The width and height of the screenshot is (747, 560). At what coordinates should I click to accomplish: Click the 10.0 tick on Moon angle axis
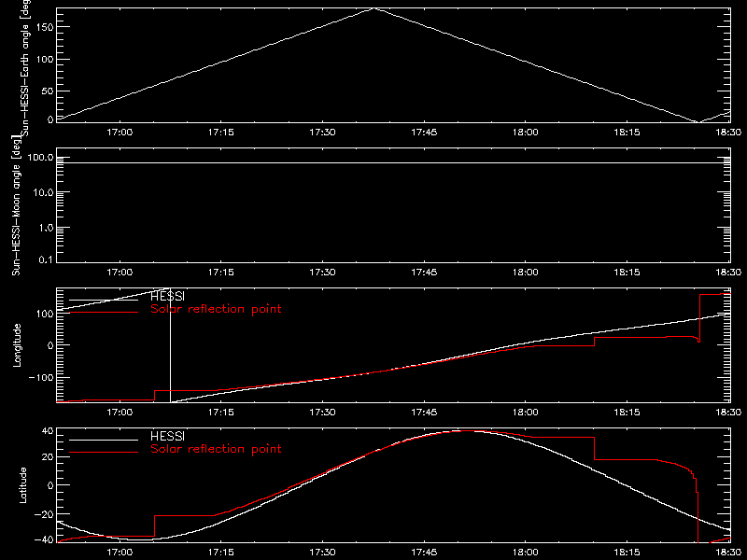pyautogui.click(x=43, y=193)
